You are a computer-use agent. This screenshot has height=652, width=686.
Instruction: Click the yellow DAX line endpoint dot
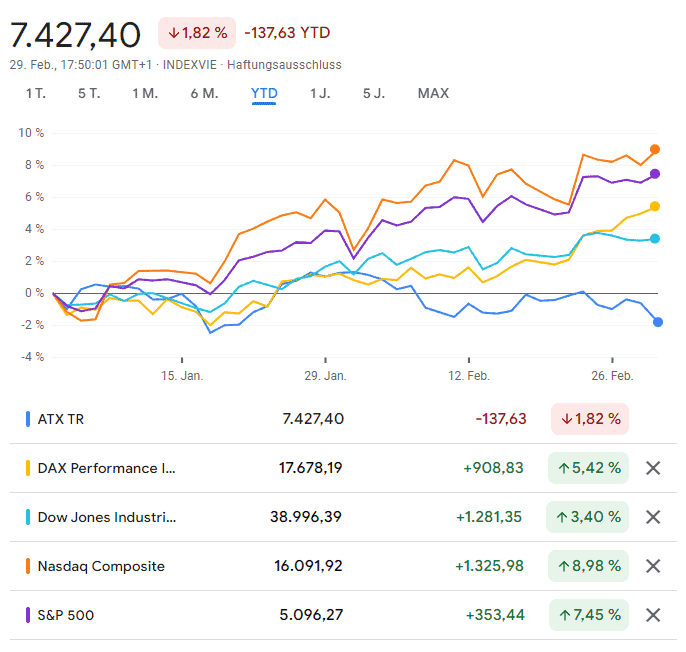pos(654,207)
